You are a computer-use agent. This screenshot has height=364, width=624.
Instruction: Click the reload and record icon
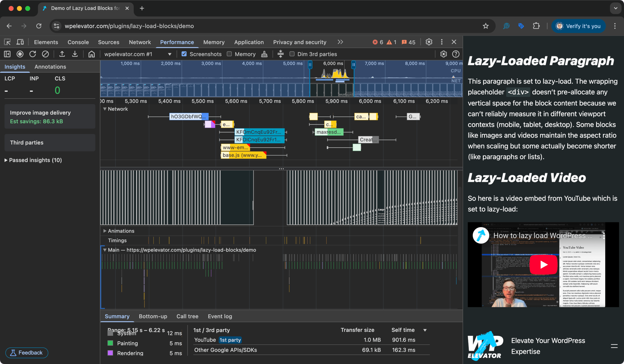[x=33, y=54]
